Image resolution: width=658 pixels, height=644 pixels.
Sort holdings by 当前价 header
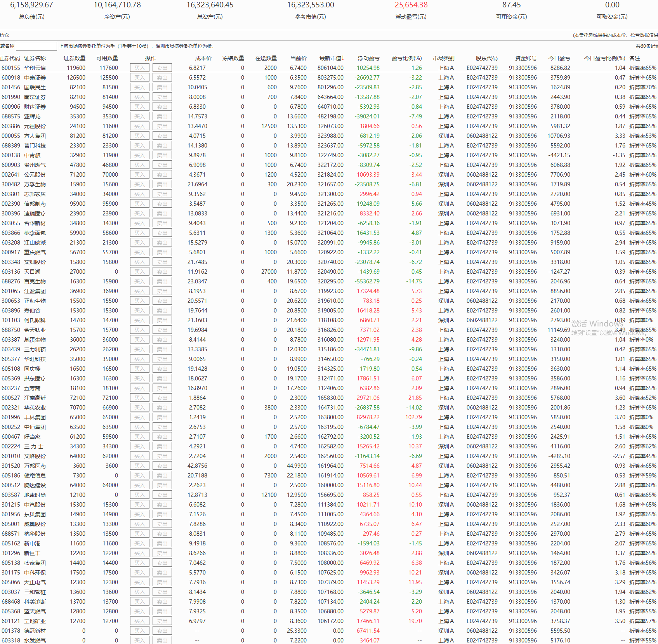[299, 58]
